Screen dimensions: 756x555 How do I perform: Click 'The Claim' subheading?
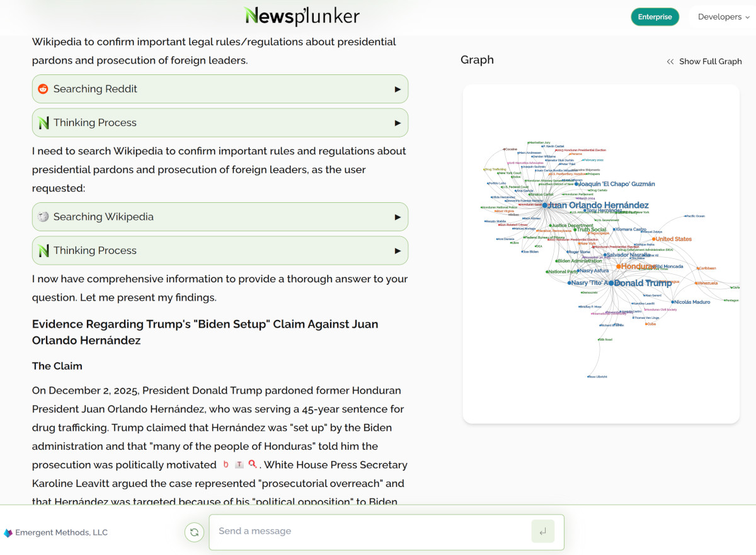click(57, 366)
